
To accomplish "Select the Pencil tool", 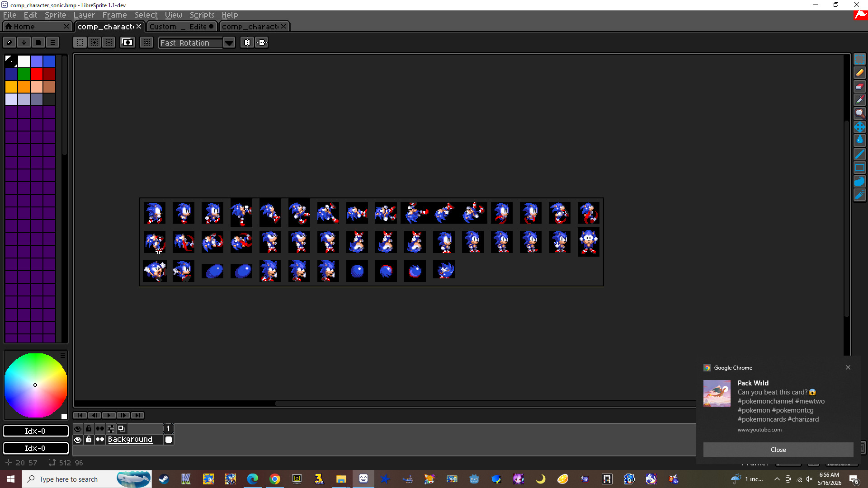I will (859, 73).
